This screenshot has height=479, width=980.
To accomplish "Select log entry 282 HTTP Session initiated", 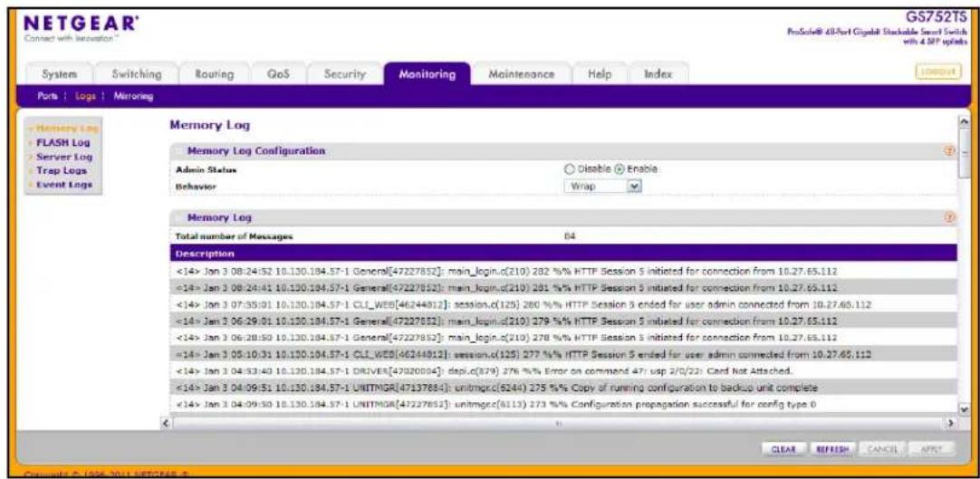I will (563, 271).
